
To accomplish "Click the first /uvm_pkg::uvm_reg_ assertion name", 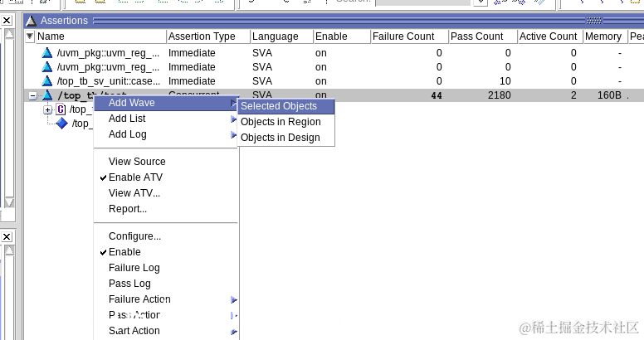I will pos(109,53).
